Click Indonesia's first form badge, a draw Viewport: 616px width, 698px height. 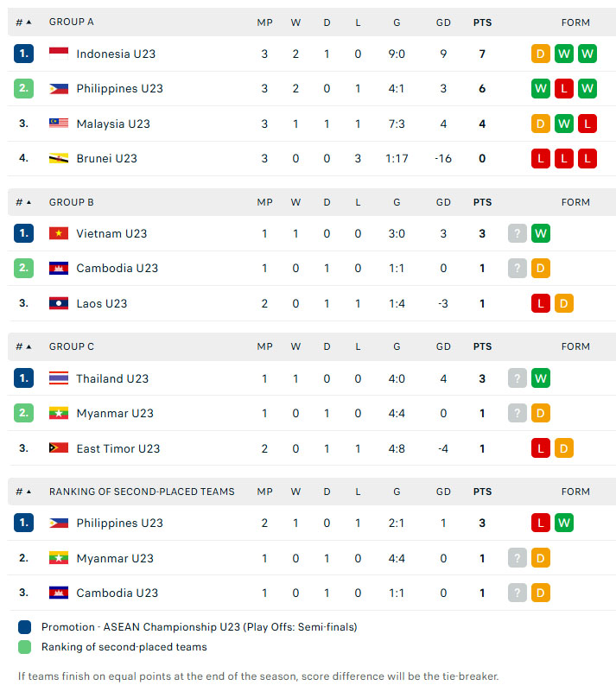click(x=540, y=54)
